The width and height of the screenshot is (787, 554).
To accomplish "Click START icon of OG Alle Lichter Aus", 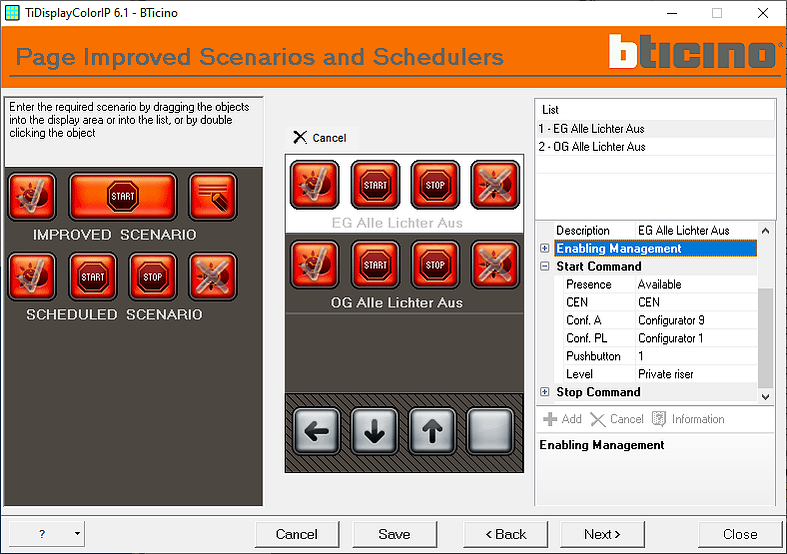I will (x=375, y=264).
